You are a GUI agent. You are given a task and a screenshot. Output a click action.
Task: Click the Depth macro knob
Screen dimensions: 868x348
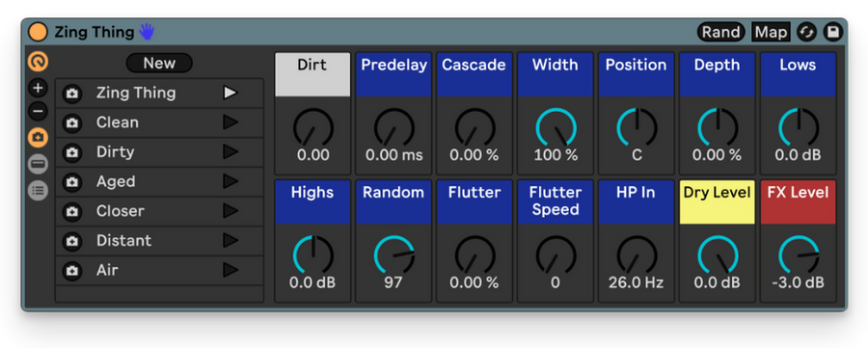pyautogui.click(x=718, y=128)
